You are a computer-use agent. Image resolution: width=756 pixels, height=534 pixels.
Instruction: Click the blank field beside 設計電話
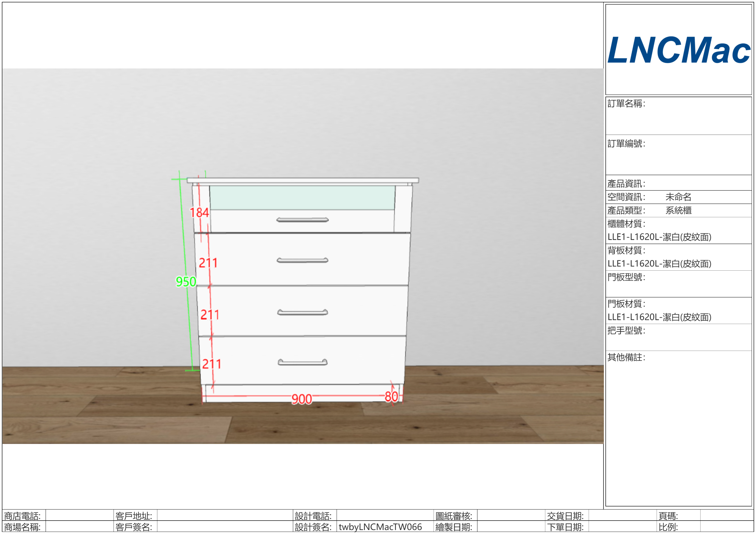[385, 515]
